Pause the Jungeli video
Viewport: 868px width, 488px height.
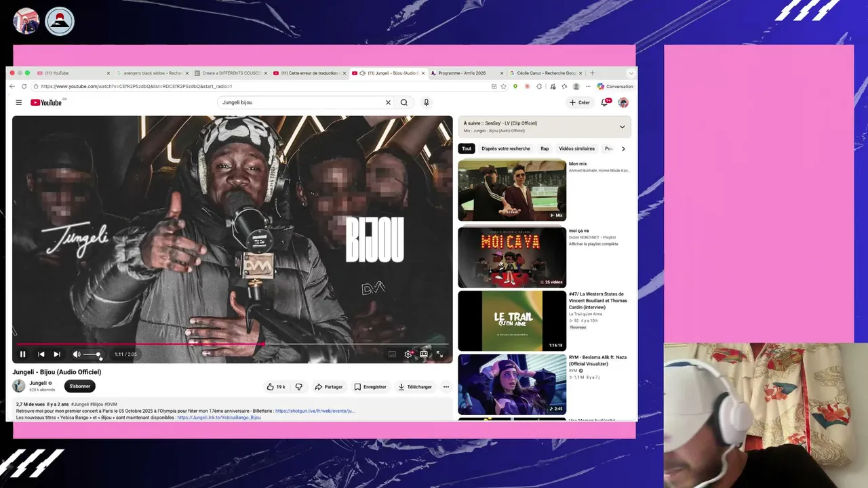pyautogui.click(x=22, y=354)
